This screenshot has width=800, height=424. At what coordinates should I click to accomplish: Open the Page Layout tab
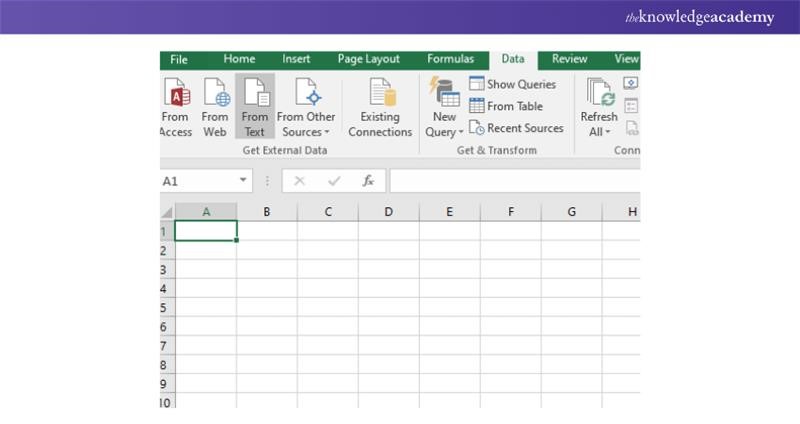pos(368,60)
